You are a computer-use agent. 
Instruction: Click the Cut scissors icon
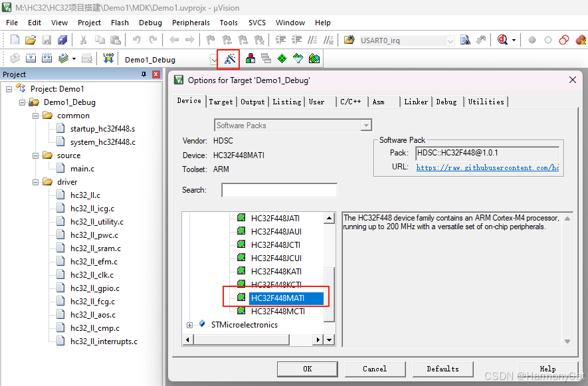point(83,40)
